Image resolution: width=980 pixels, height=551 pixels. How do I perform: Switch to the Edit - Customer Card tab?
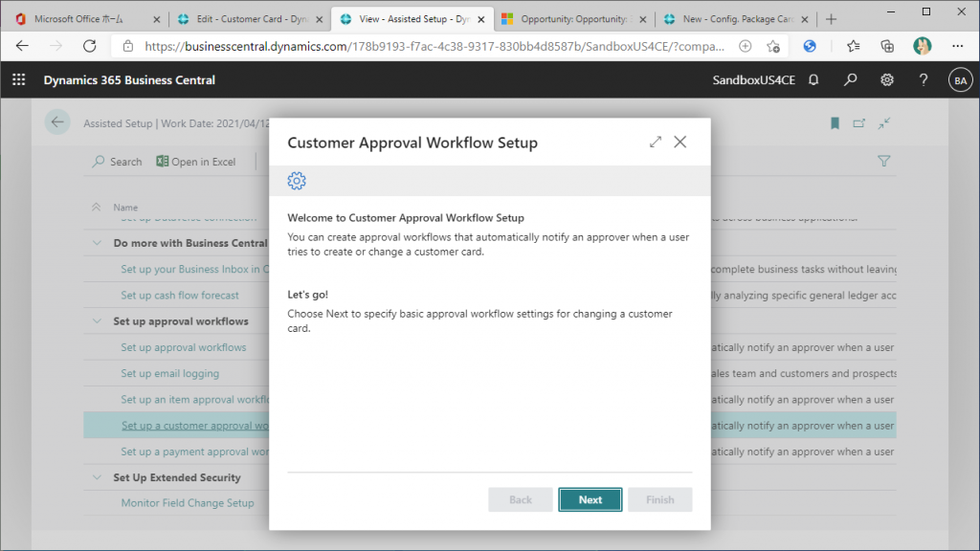[x=250, y=19]
